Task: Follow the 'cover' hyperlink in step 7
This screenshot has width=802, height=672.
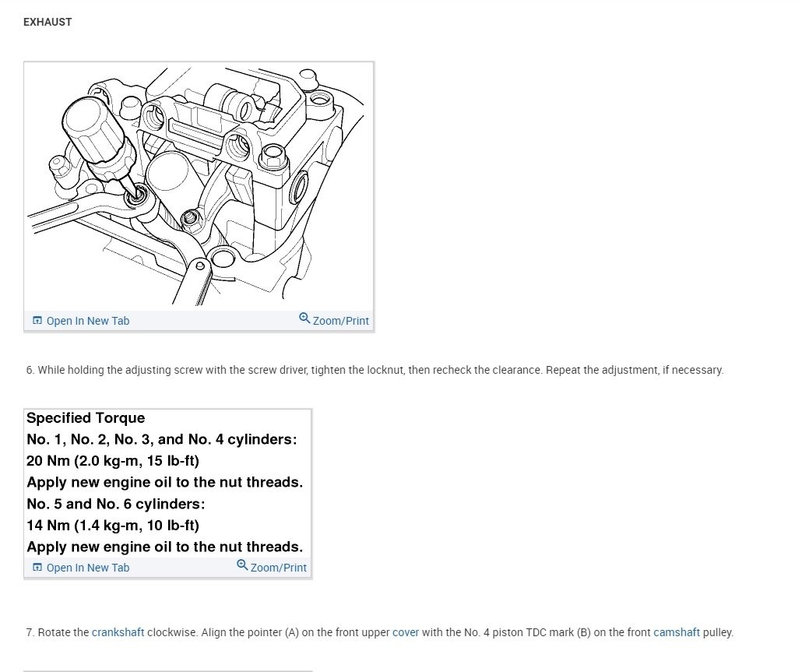Action: (406, 632)
